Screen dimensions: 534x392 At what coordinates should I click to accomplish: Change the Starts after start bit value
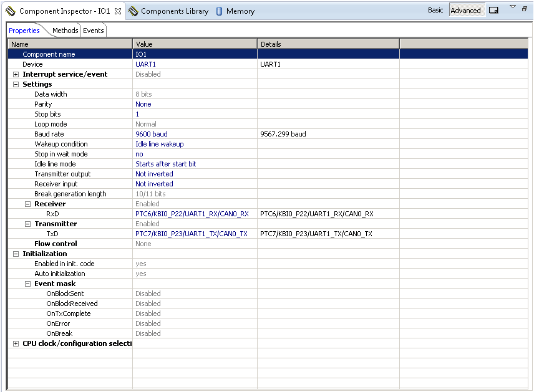coord(195,164)
